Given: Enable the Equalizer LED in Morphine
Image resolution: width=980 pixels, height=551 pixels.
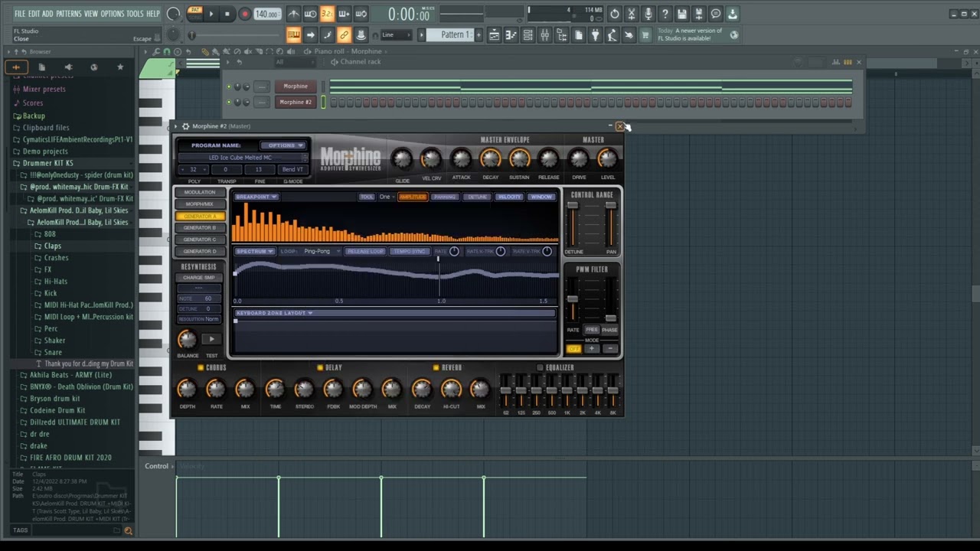Looking at the screenshot, I should [540, 367].
